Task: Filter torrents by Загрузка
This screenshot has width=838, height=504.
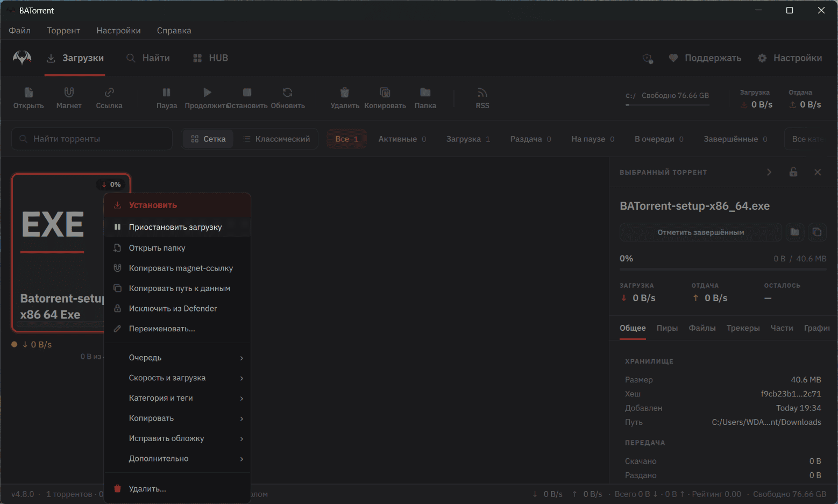Action: point(468,139)
